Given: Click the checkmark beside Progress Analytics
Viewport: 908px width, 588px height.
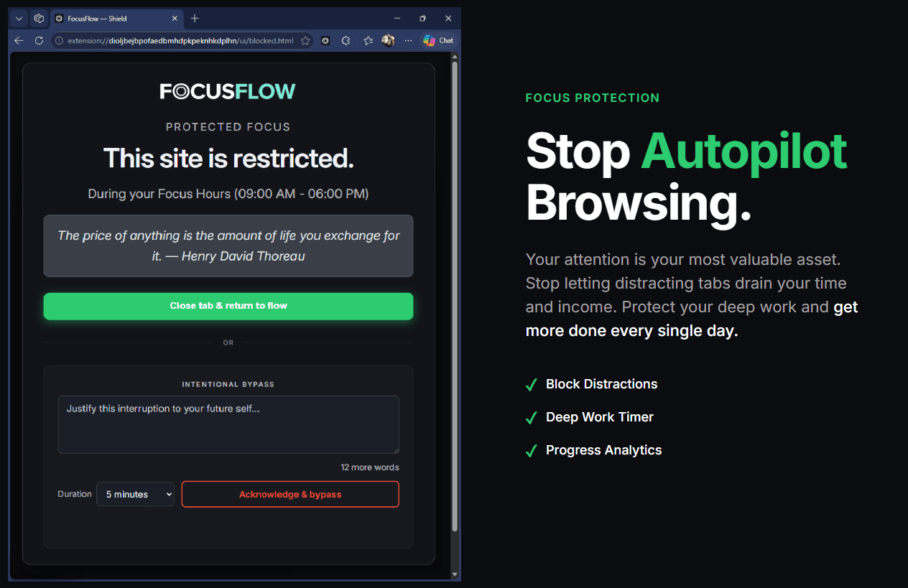Looking at the screenshot, I should coord(531,451).
